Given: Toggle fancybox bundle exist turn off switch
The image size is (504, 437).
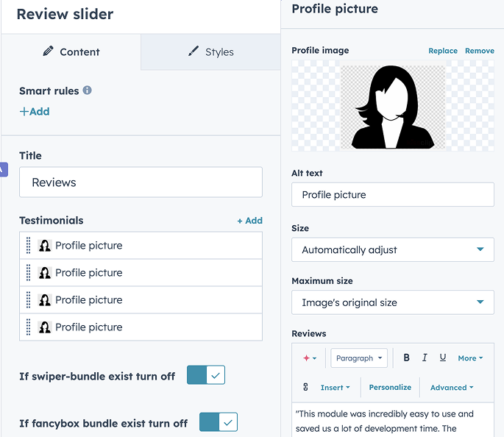Looking at the screenshot, I should coord(218,422).
